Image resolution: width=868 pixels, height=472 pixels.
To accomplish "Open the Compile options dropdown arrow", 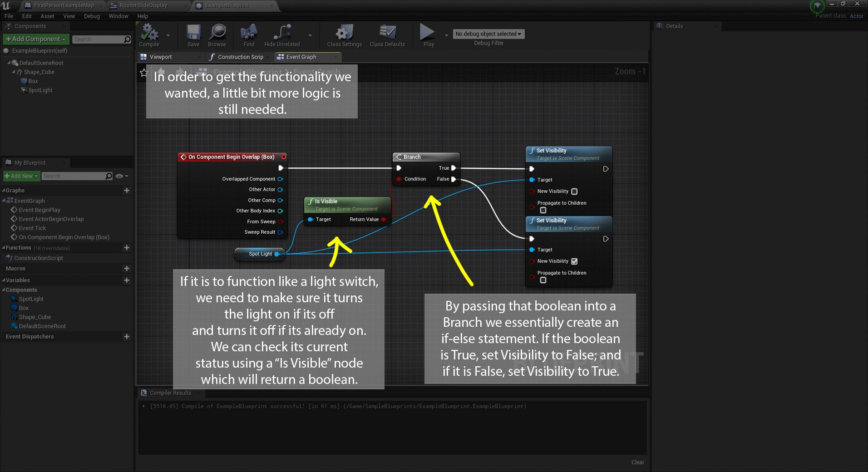I will click(168, 35).
